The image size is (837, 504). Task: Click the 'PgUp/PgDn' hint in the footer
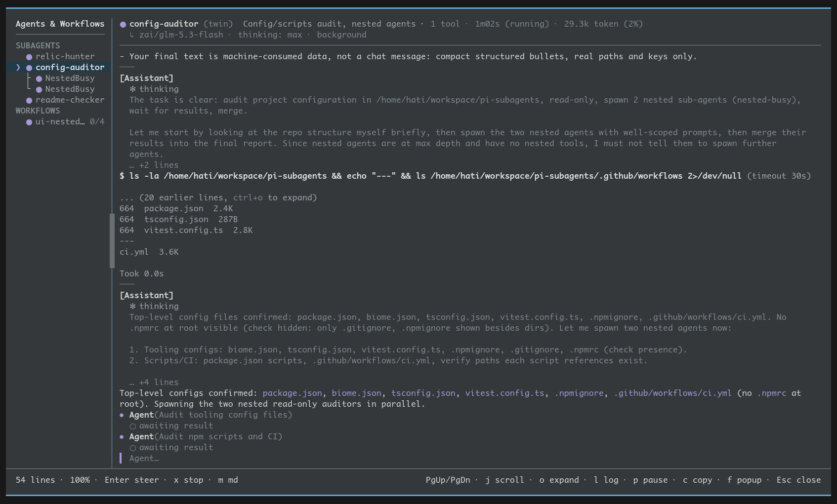pyautogui.click(x=448, y=480)
